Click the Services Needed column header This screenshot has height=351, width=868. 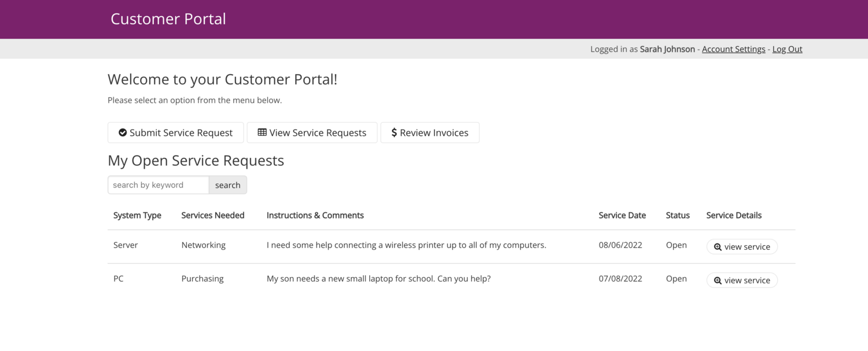[212, 215]
